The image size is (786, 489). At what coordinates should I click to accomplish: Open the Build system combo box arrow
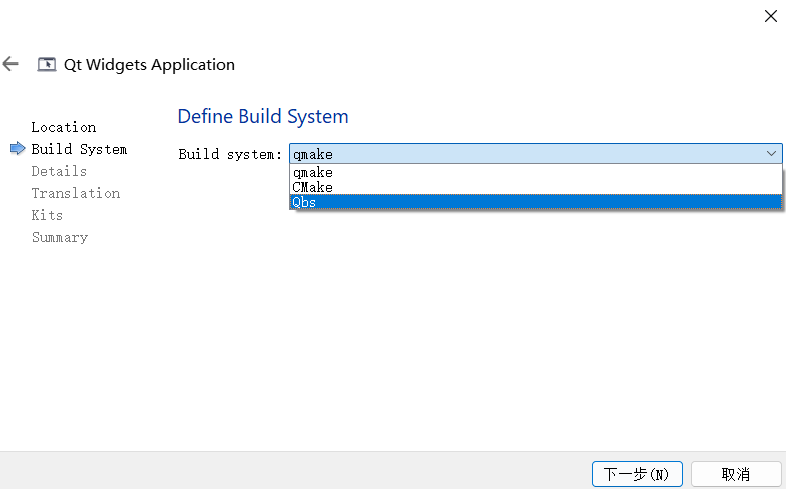point(771,154)
